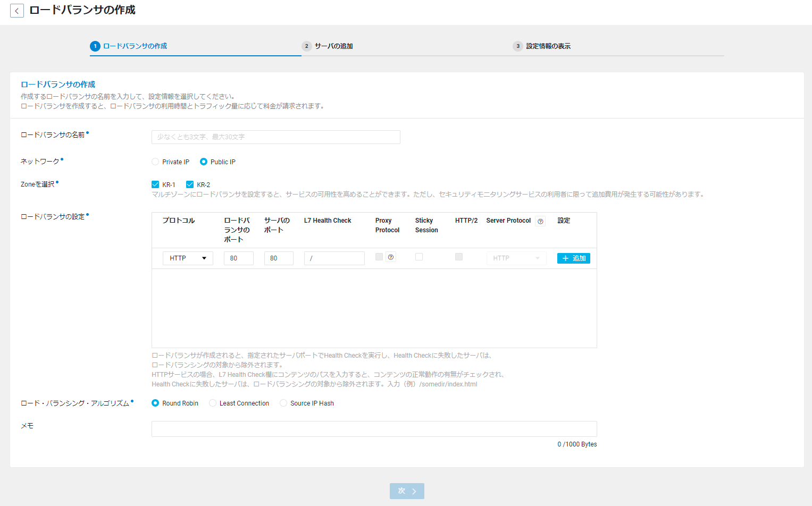The image size is (812, 506).
Task: Click the プロトコル column header
Action: [179, 221]
